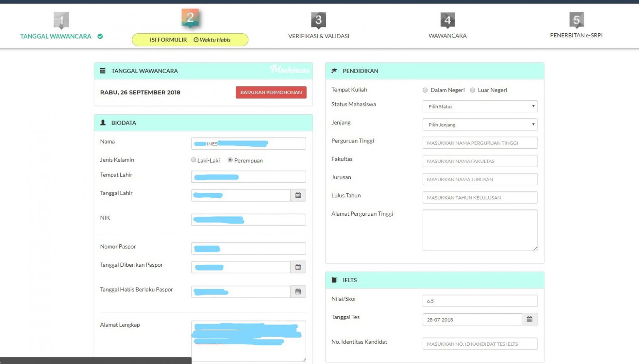Select Laki-Laki gender radio button
This screenshot has width=639, height=364.
pos(193,160)
